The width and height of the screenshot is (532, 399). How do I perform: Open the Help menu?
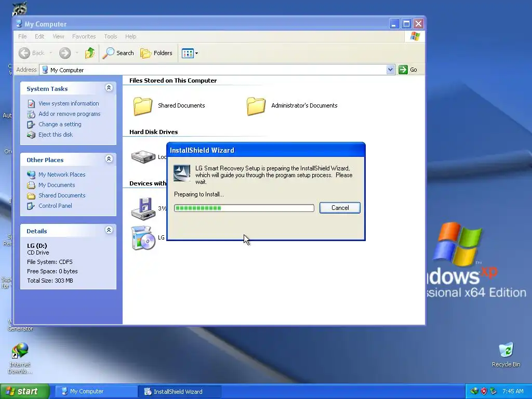[x=130, y=36]
